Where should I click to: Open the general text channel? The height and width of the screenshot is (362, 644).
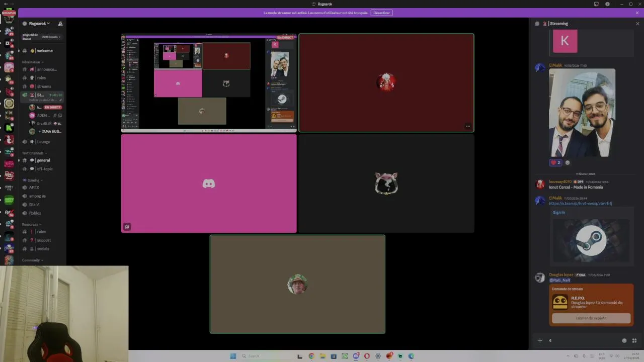point(42,160)
